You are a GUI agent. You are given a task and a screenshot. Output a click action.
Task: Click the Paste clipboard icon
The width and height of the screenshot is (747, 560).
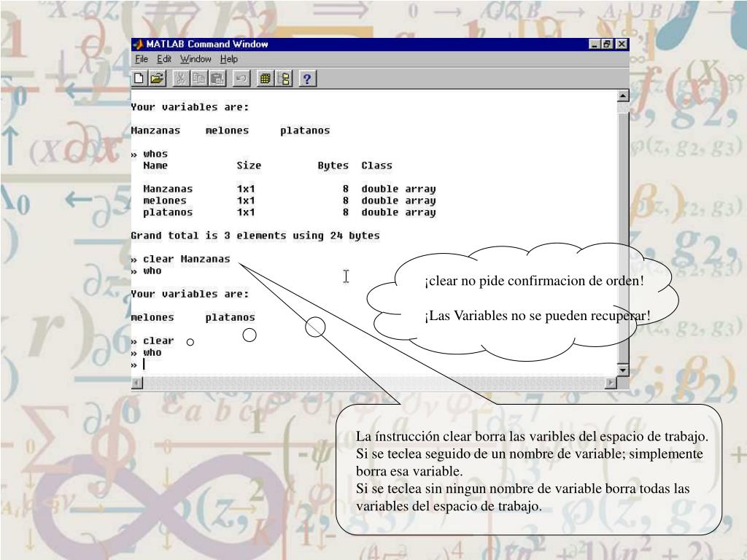(217, 79)
